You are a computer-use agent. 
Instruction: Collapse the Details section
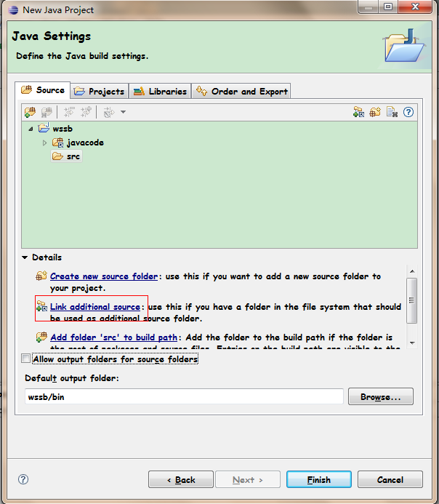[x=25, y=257]
